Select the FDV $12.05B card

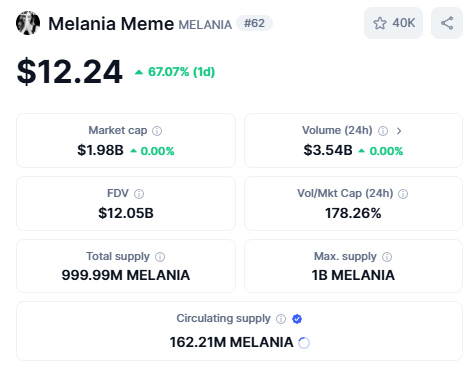click(x=126, y=203)
